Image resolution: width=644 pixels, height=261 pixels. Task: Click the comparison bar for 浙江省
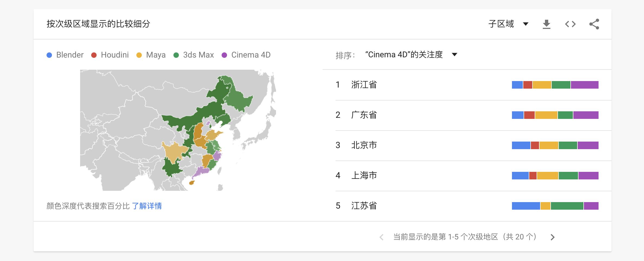555,85
